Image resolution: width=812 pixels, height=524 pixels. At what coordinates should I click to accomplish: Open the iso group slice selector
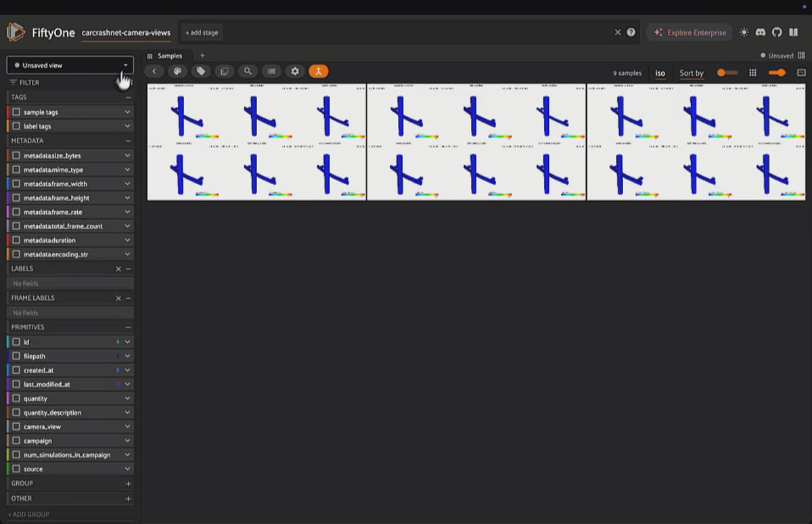[660, 73]
